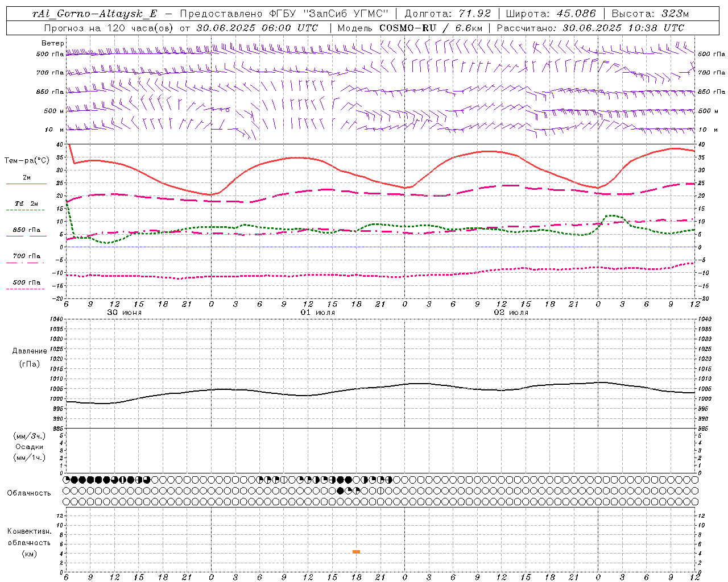Click the pink dash-dot 700 гПа legend line
This screenshot has height=582, width=728.
26,263
